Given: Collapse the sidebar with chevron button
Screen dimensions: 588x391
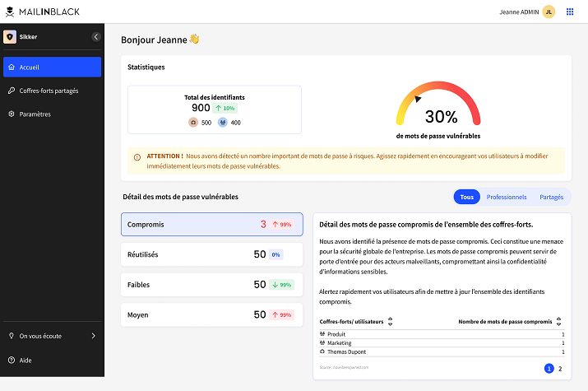Looking at the screenshot, I should tap(96, 37).
